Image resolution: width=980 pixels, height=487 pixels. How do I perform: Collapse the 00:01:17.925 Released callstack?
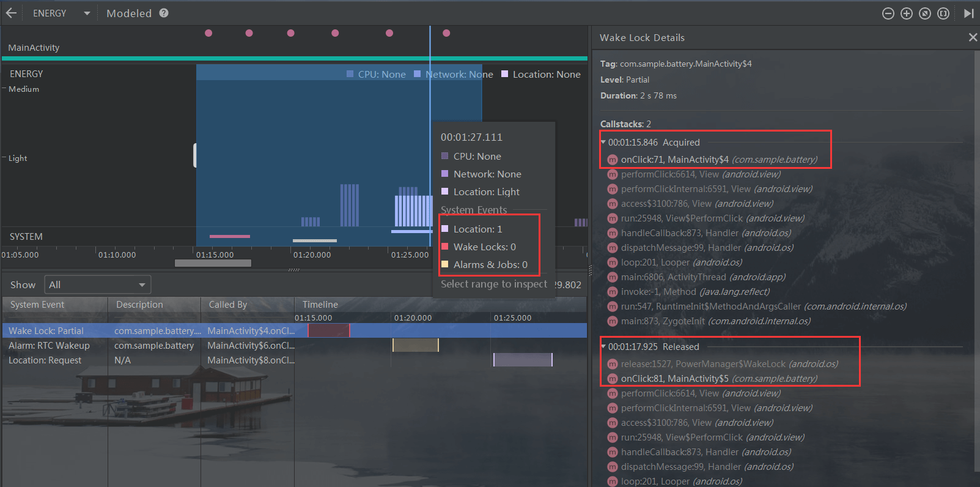coord(603,347)
